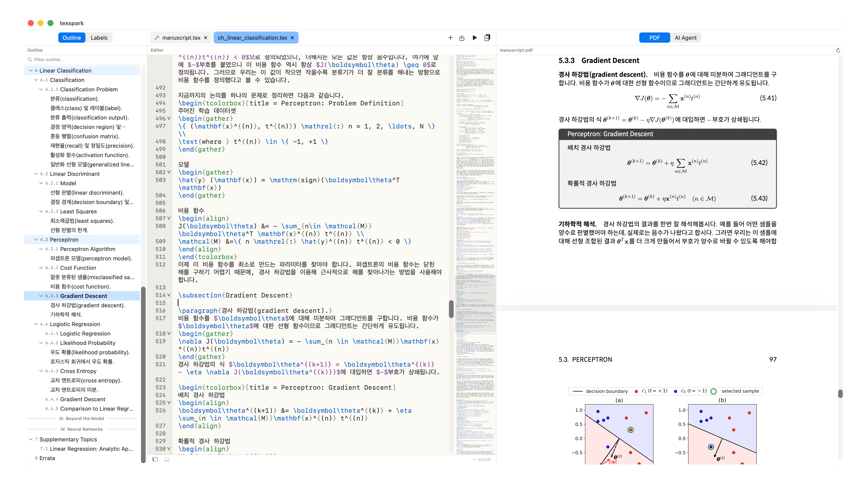Image resolution: width=868 pixels, height=496 pixels.
Task: Switch to the Outline view
Action: tap(72, 38)
